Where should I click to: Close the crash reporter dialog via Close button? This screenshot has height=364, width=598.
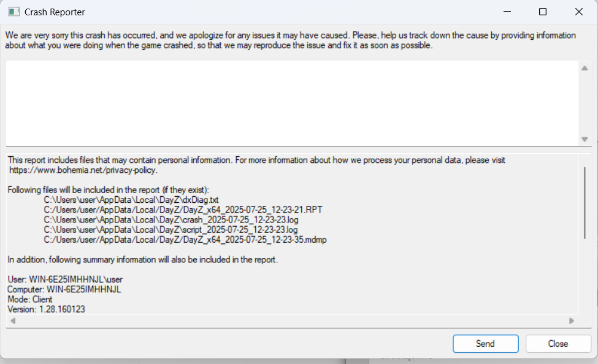coord(558,343)
